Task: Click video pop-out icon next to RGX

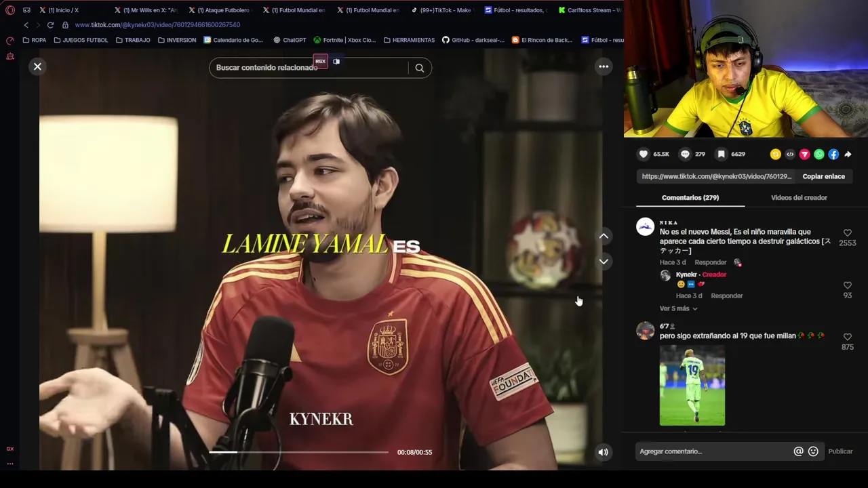Action: tap(336, 62)
